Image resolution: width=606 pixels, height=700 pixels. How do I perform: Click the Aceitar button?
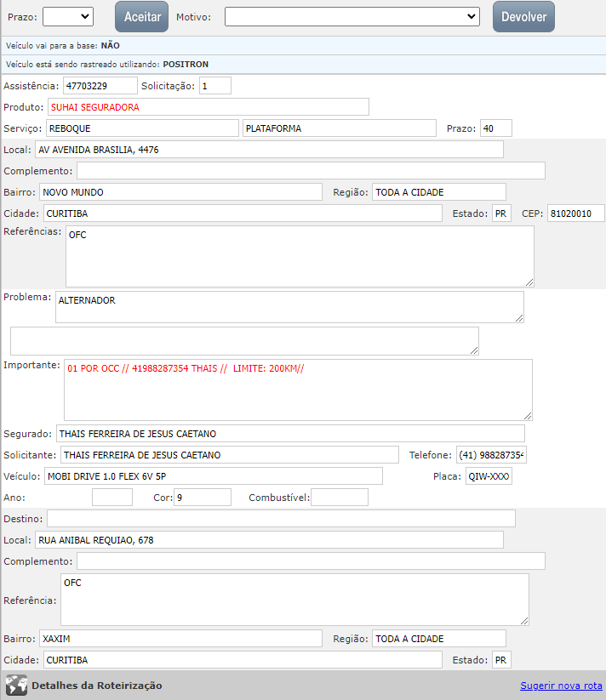point(141,17)
